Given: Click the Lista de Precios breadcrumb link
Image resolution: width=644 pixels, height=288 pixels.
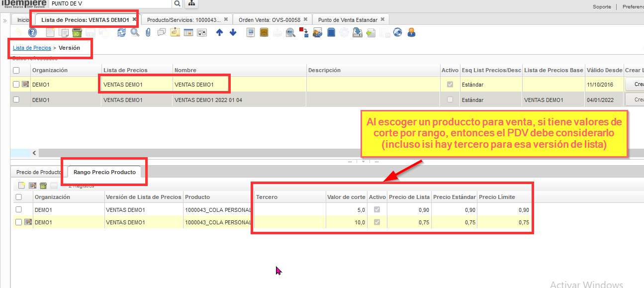Looking at the screenshot, I should click(x=32, y=48).
